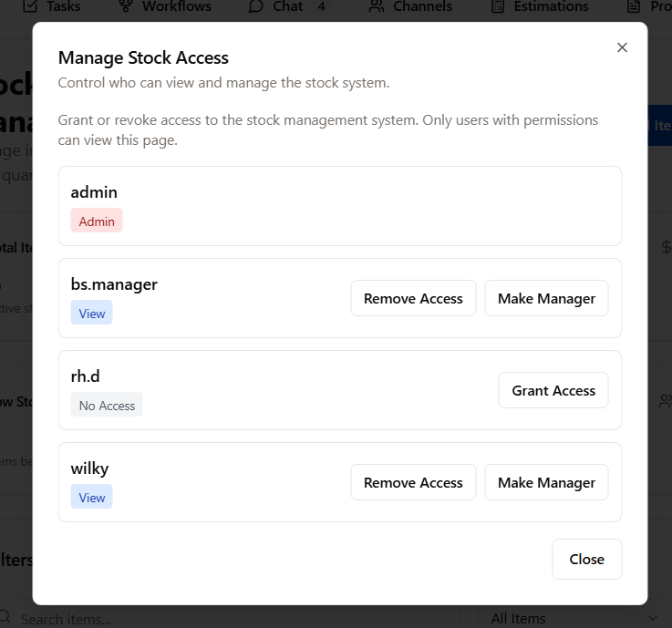Grant access to rh.d
672x628 pixels.
coord(553,390)
